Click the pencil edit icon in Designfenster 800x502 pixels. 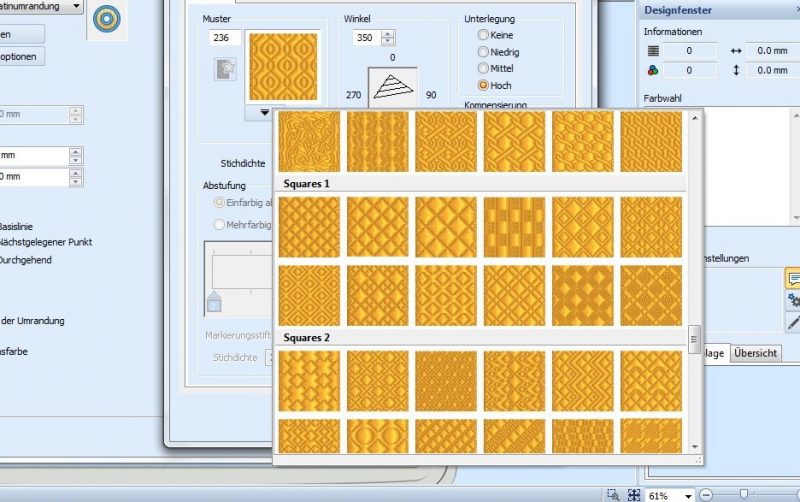(x=793, y=322)
